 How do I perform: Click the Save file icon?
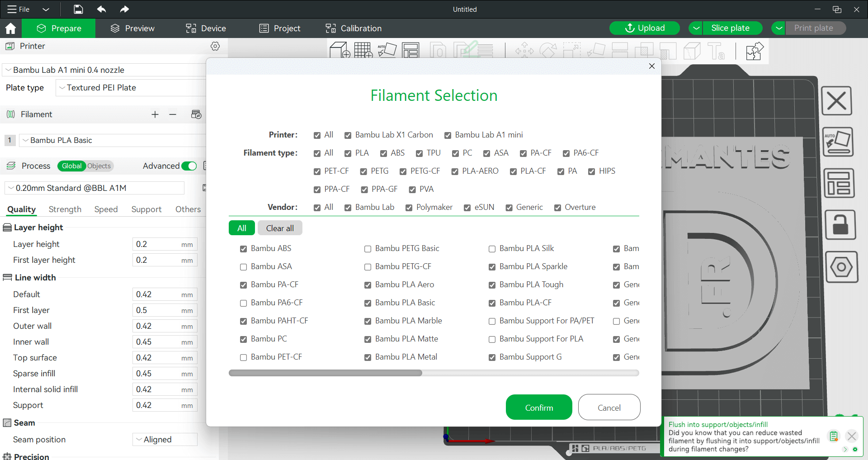point(78,9)
